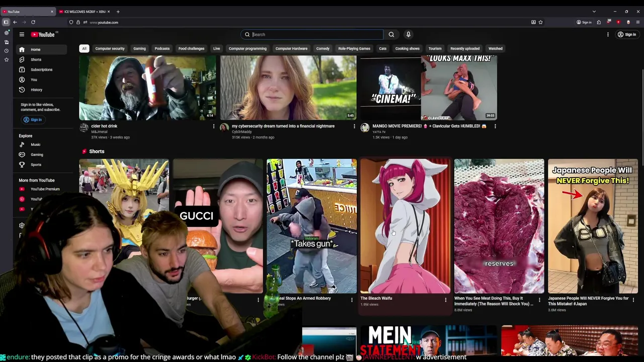Image resolution: width=644 pixels, height=362 pixels.
Task: Select the Computer security filter chip
Action: [x=110, y=48]
